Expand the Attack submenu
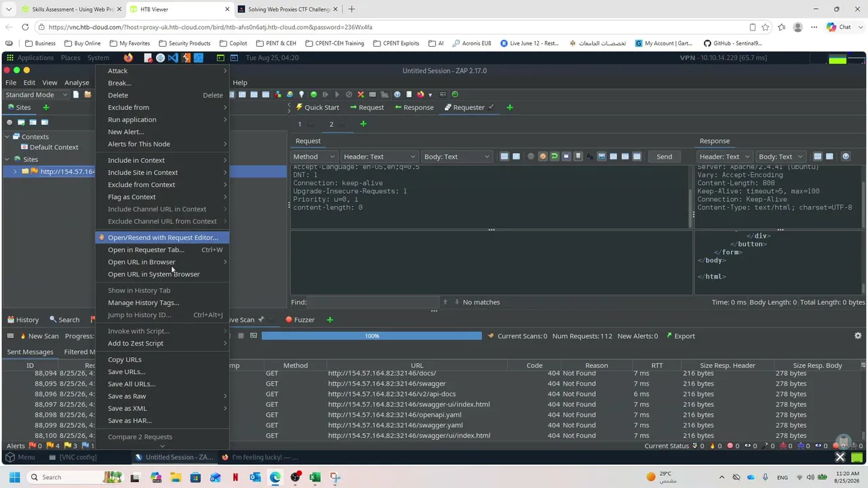The width and height of the screenshot is (868, 488). (162, 70)
